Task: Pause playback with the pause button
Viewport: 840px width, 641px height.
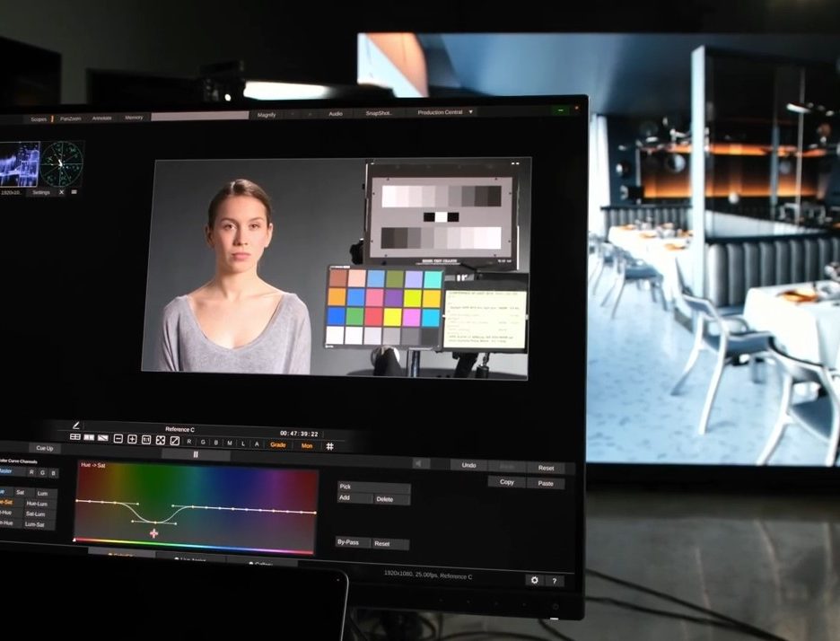Action: click(196, 455)
